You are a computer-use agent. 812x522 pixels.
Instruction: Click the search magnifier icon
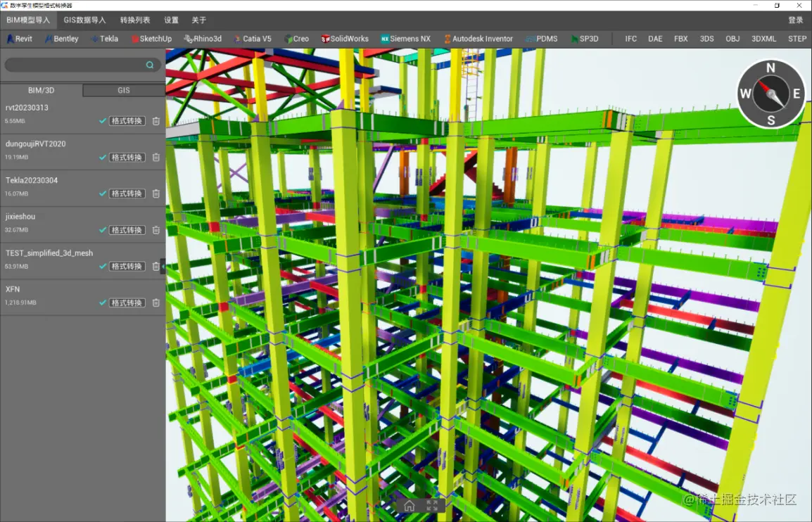click(x=150, y=65)
